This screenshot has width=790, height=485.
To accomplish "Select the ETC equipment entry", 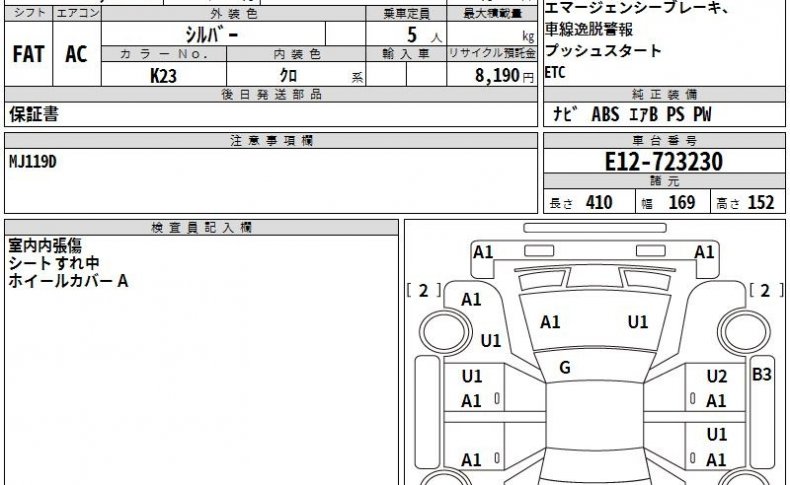I will click(x=555, y=73).
